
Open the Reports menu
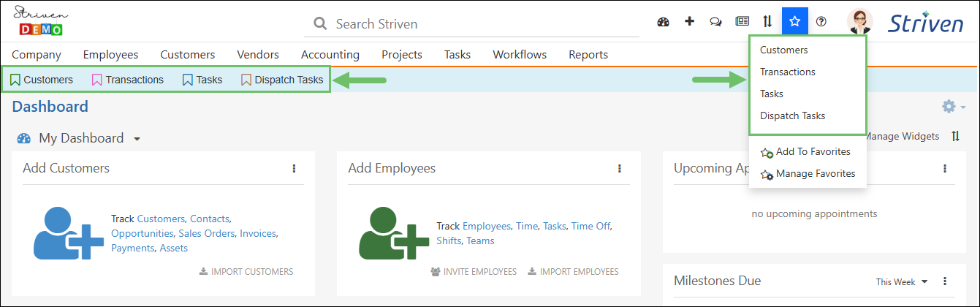click(588, 54)
